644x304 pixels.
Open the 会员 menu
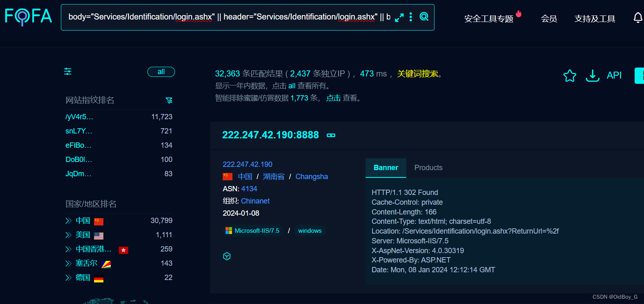[x=549, y=19]
